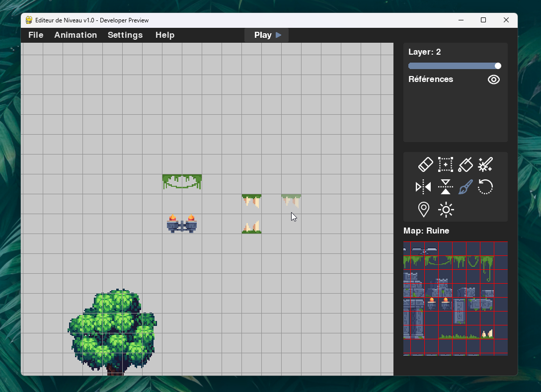Click the downward hanging spikes tile on the canvas
This screenshot has width=541, height=392.
(x=251, y=201)
